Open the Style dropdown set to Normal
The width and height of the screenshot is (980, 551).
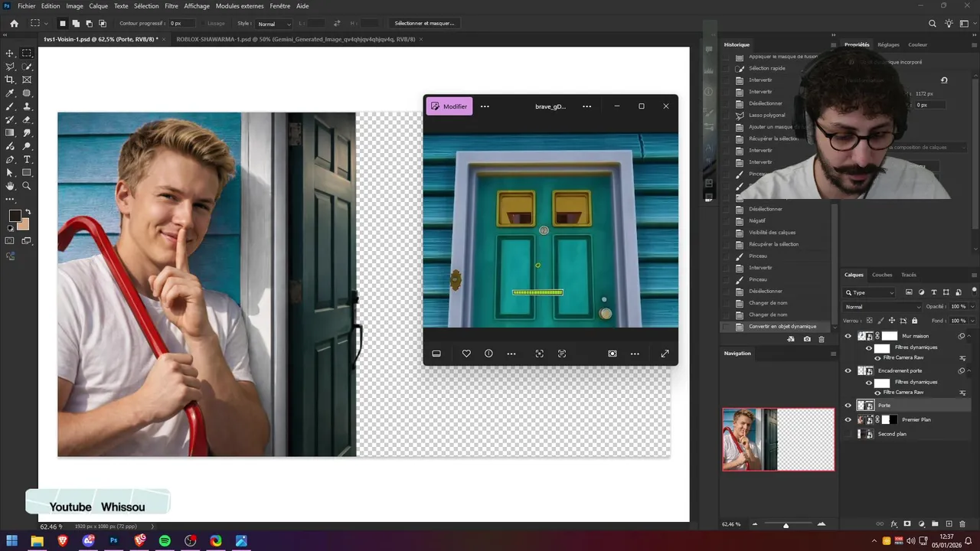pyautogui.click(x=273, y=24)
